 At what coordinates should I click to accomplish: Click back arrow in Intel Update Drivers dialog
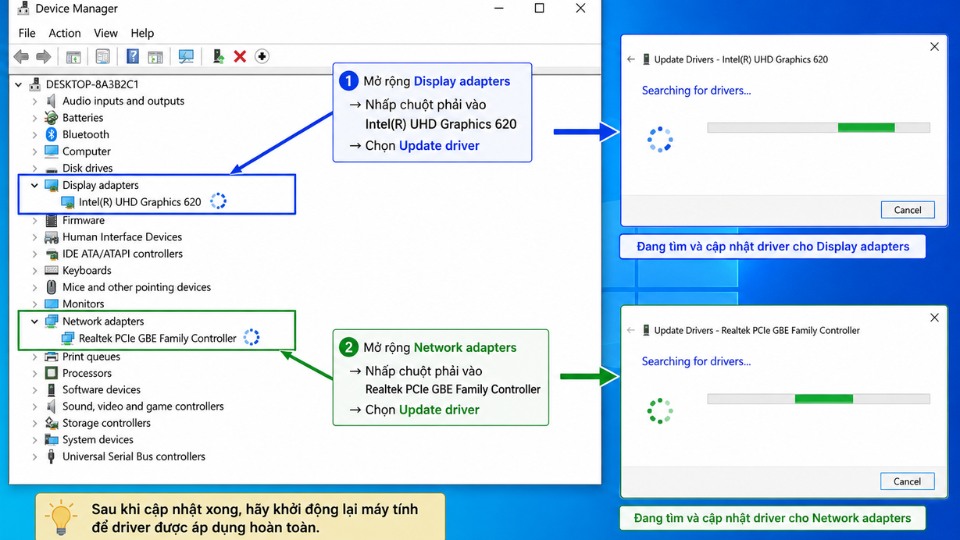pyautogui.click(x=631, y=59)
